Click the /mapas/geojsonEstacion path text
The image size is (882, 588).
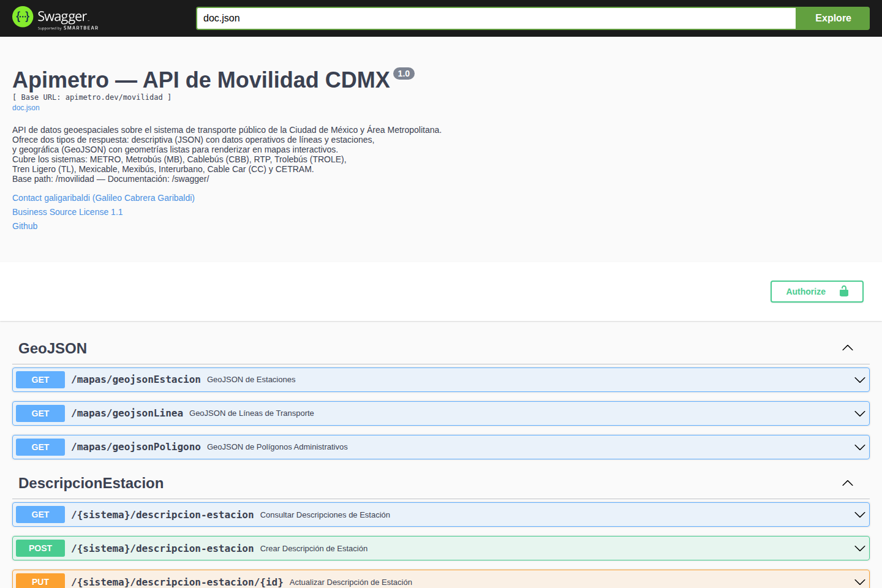pos(136,380)
